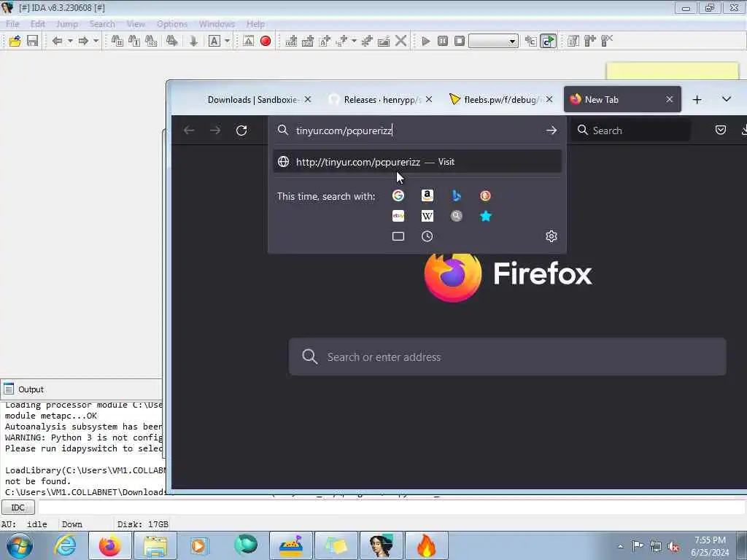
Task: Search in history with the clock icon
Action: click(x=427, y=236)
